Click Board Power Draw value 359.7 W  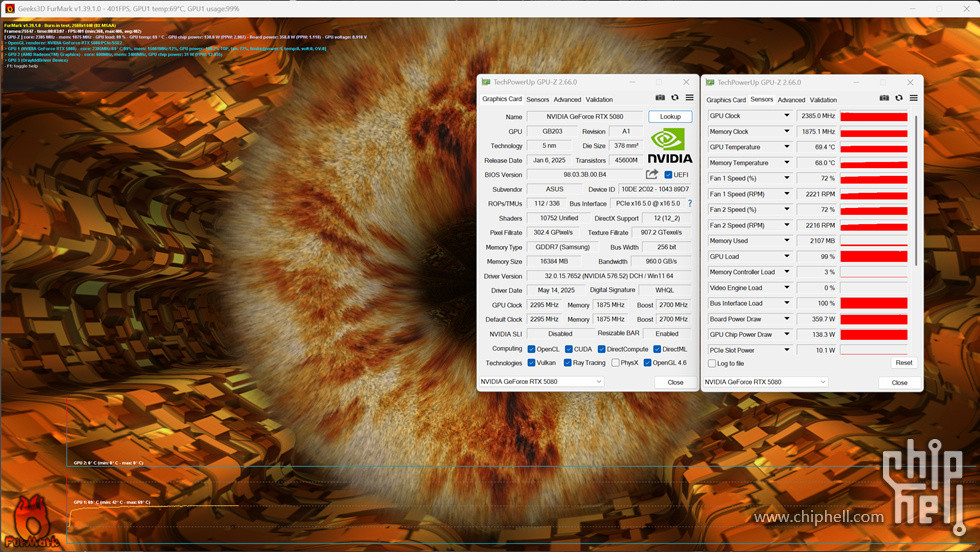pos(817,319)
